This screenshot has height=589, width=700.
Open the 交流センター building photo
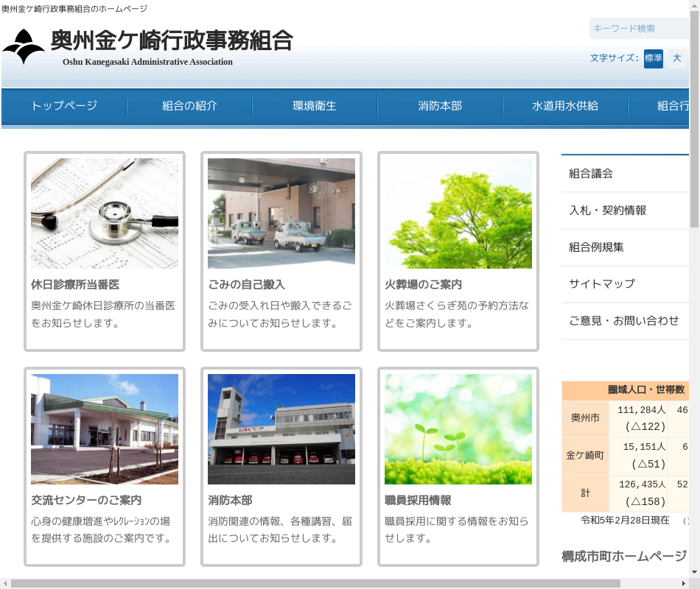[105, 428]
